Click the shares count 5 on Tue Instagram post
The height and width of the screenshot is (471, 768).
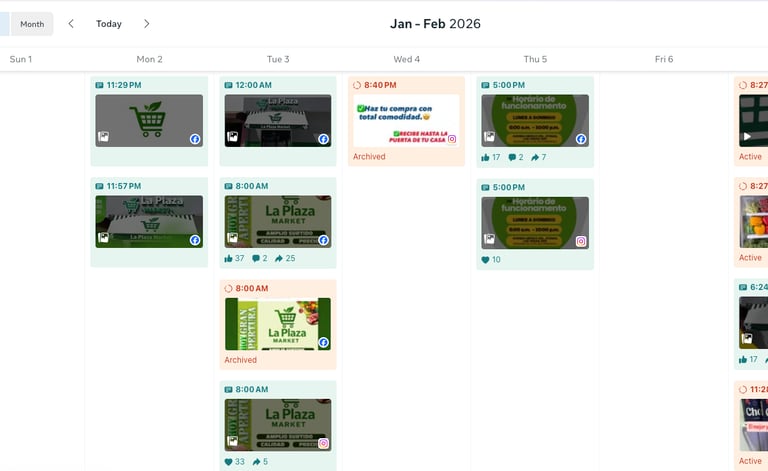tap(260, 462)
